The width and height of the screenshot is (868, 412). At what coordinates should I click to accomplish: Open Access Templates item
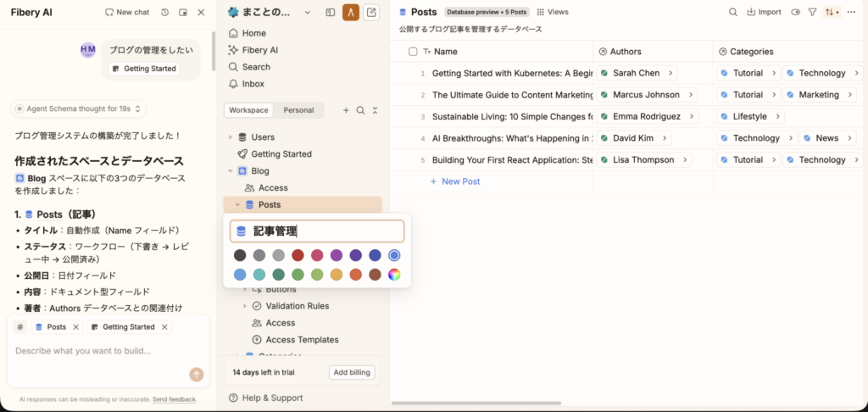click(x=302, y=340)
